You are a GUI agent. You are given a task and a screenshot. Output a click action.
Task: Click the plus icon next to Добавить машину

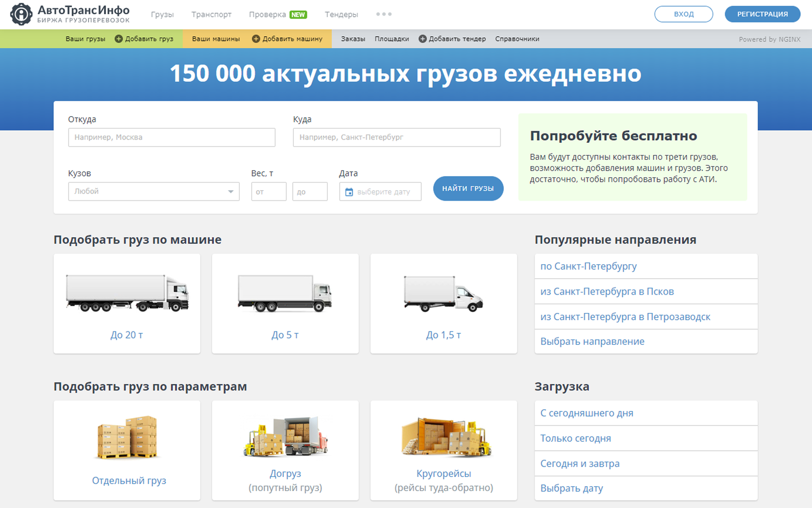pos(256,39)
